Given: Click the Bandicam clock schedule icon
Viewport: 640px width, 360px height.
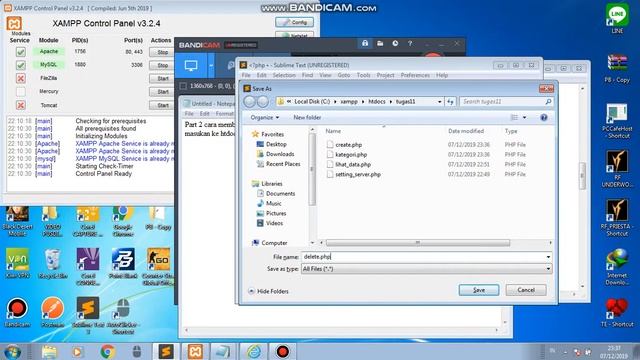Looking at the screenshot, I should coord(395,43).
